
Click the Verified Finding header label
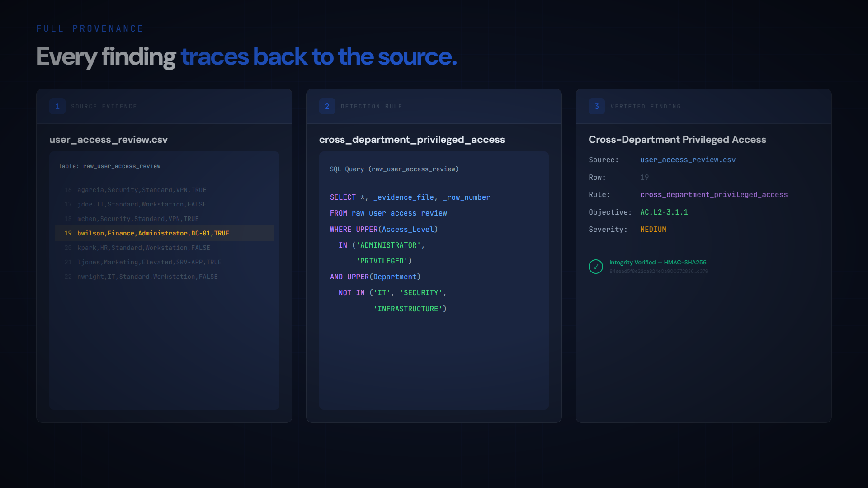pyautogui.click(x=645, y=107)
